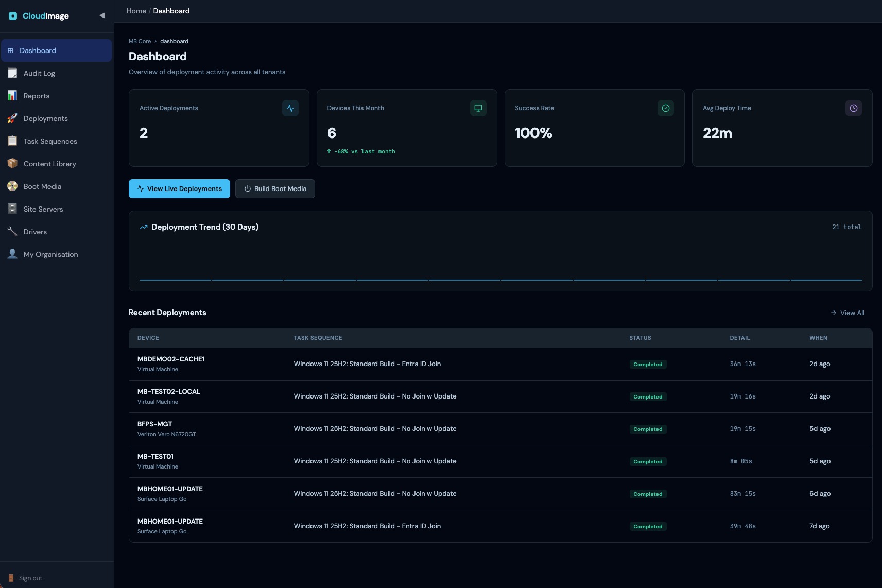This screenshot has width=882, height=588.
Task: Click the Sign out door icon
Action: pyautogui.click(x=11, y=578)
